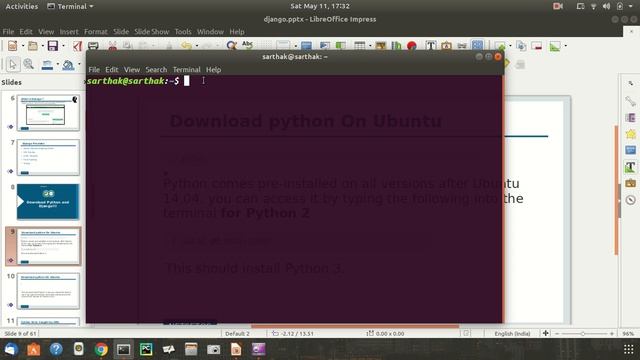Click Insert Text Box T icon
The width and height of the screenshot is (640, 360).
(x=431, y=46)
